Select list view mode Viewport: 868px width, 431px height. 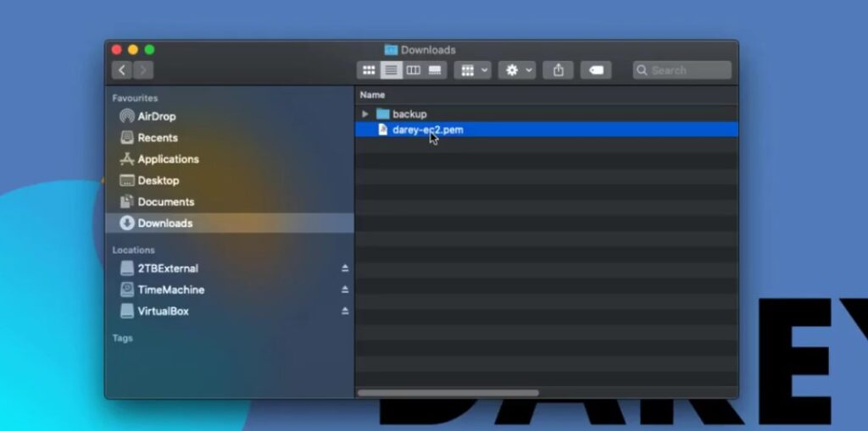(392, 70)
